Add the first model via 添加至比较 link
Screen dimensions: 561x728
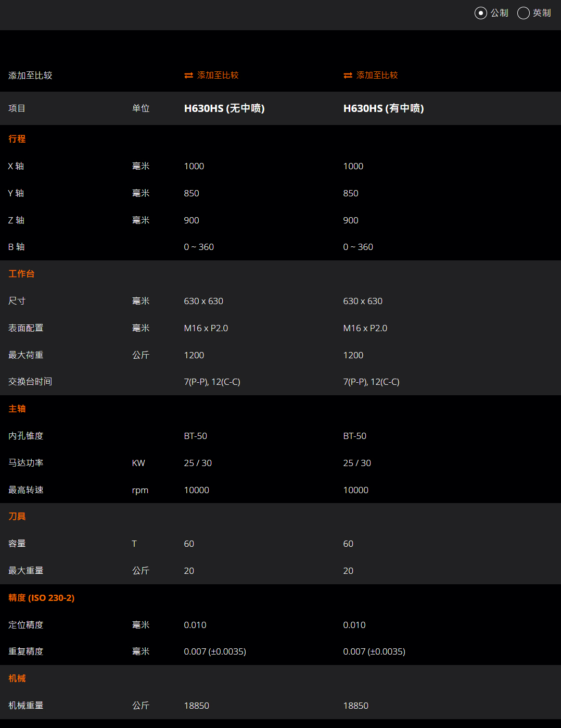218,76
